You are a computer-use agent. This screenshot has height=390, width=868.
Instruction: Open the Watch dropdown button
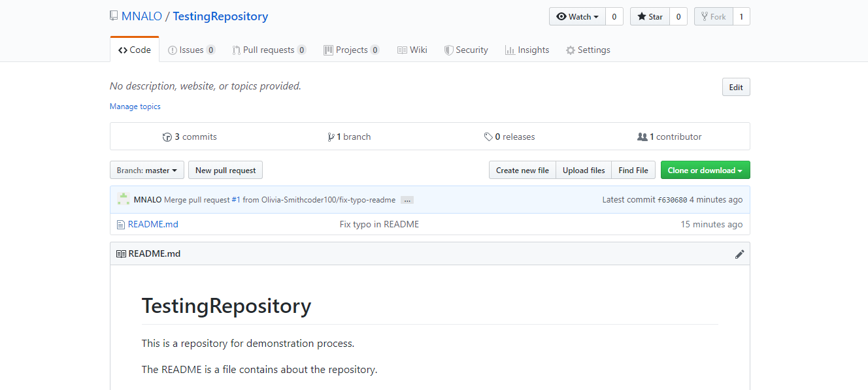point(578,17)
